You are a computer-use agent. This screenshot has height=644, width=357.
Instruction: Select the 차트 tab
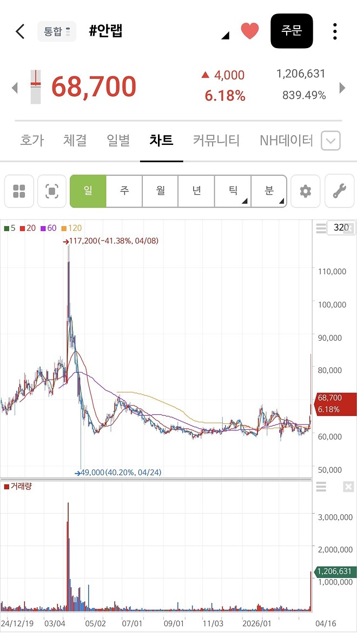point(161,141)
